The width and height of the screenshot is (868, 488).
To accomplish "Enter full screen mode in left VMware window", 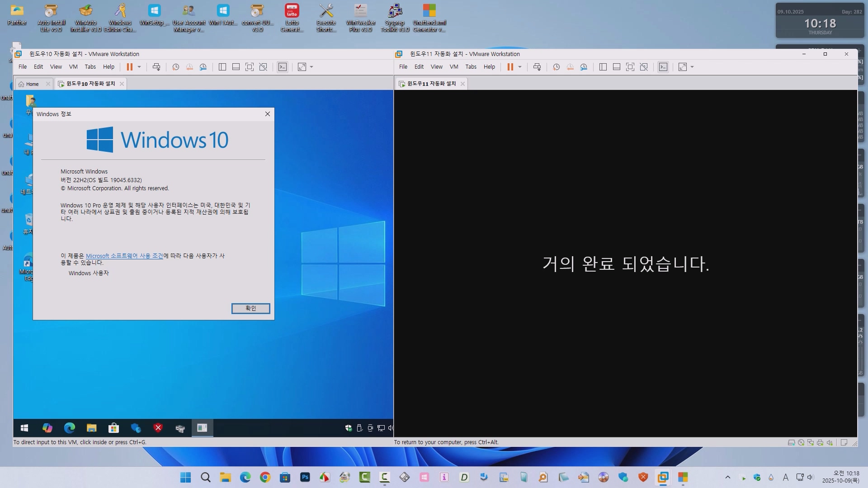I will (x=249, y=67).
